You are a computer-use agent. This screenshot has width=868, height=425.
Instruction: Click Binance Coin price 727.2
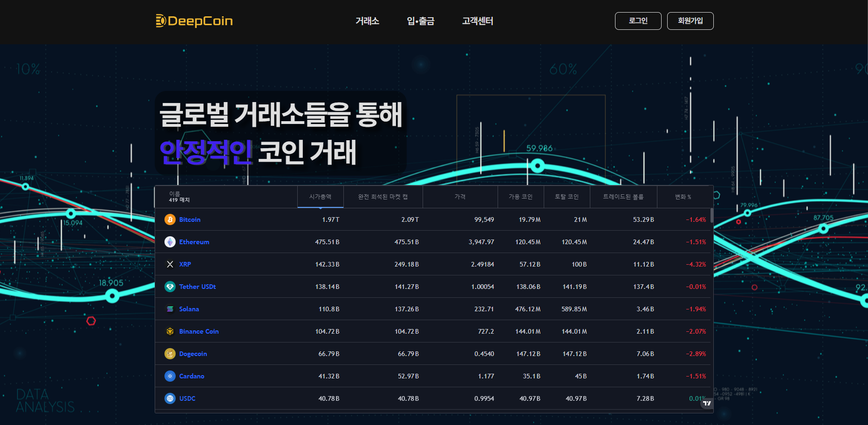click(486, 331)
